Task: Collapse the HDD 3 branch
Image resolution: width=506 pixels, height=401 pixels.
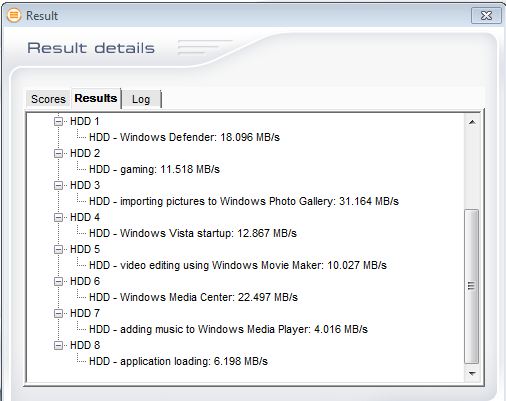Action: (58, 185)
